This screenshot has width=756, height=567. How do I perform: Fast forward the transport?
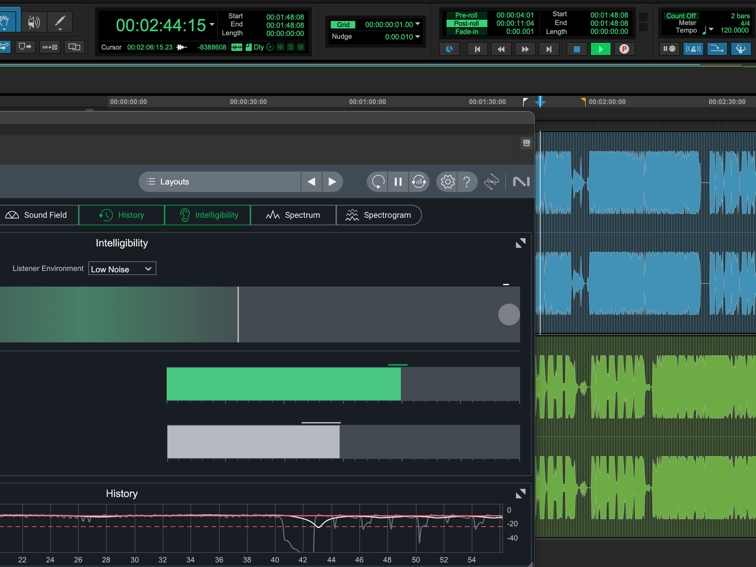click(525, 49)
